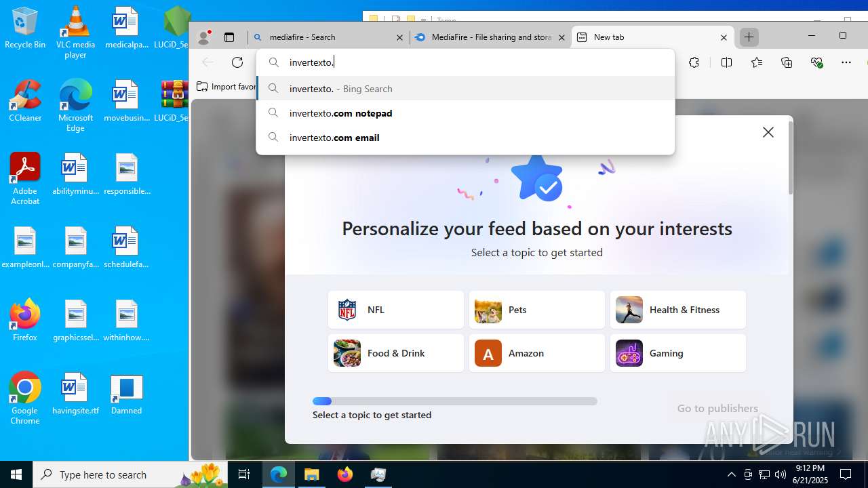Close the mediafire - Search tab

pyautogui.click(x=400, y=38)
